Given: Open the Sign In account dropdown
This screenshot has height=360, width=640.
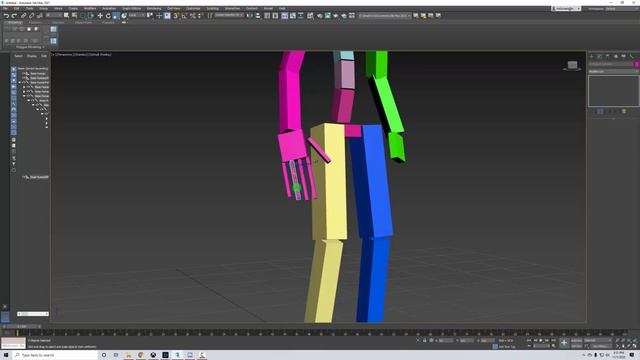Looking at the screenshot, I should (566, 9).
